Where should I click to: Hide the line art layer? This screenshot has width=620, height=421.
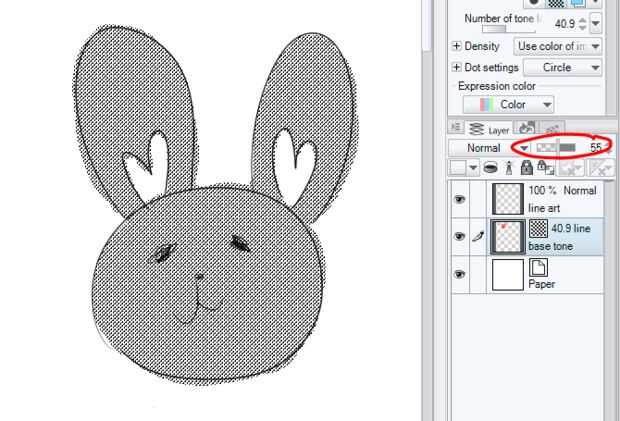point(460,199)
